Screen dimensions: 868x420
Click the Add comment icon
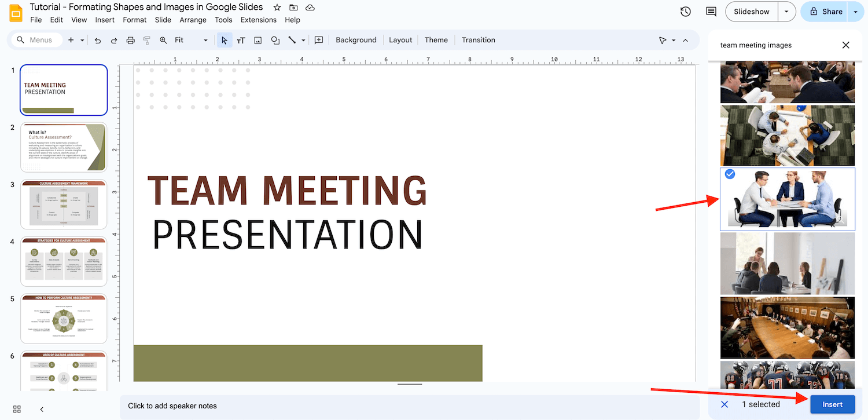pos(318,40)
